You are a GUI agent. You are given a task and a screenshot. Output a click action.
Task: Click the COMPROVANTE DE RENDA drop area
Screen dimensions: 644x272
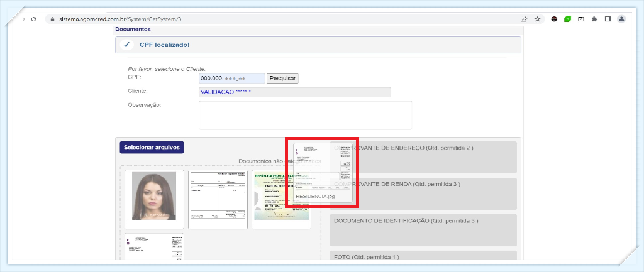click(x=423, y=193)
